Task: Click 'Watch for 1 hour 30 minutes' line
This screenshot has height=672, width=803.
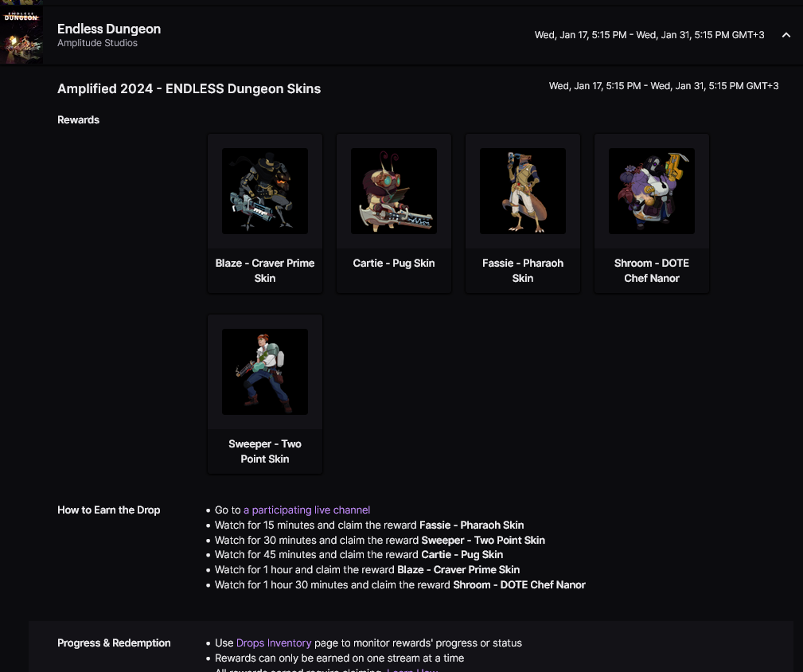Action: click(x=400, y=585)
